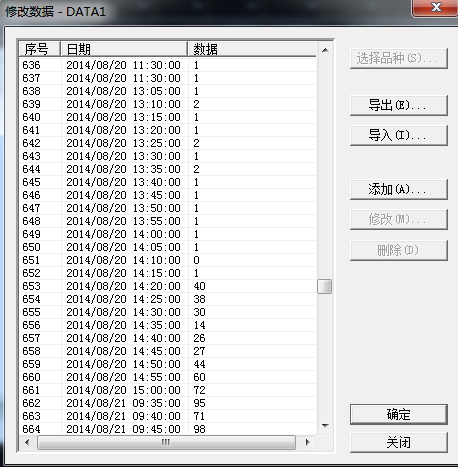Click the vertical scrollbar up arrow
Viewport: 458px width, 467px height.
(x=325, y=50)
